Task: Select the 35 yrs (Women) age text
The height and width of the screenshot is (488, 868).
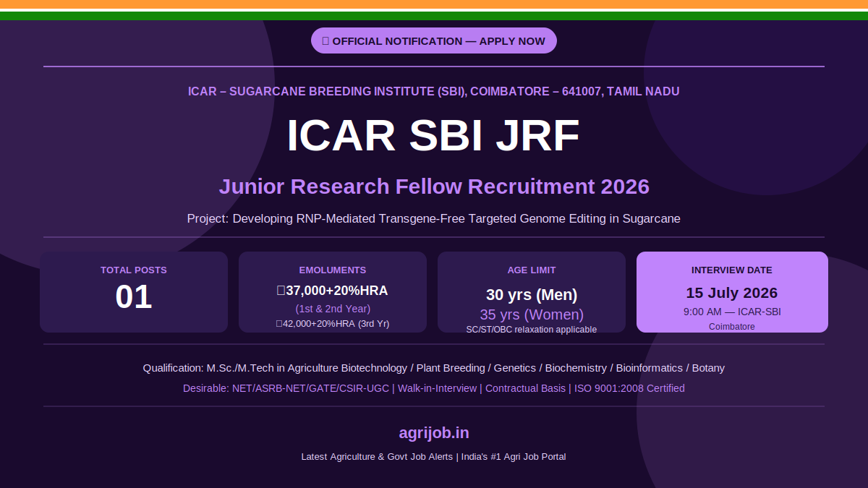Action: tap(532, 314)
